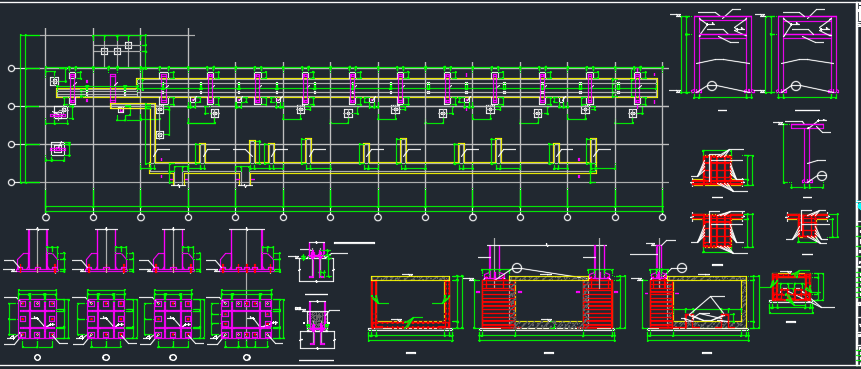Select the circular callout atop two-column pit section
Viewport: 861px width, 369px height.
[517, 268]
